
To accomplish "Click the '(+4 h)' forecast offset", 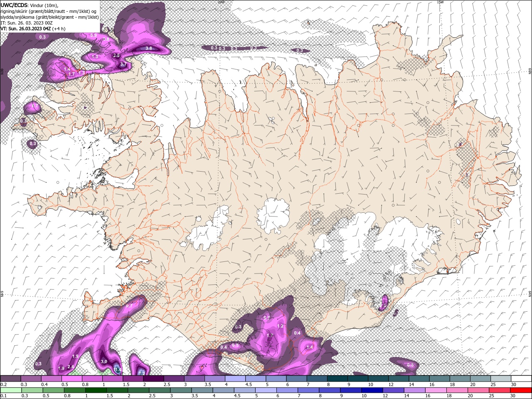I will click(59, 29).
